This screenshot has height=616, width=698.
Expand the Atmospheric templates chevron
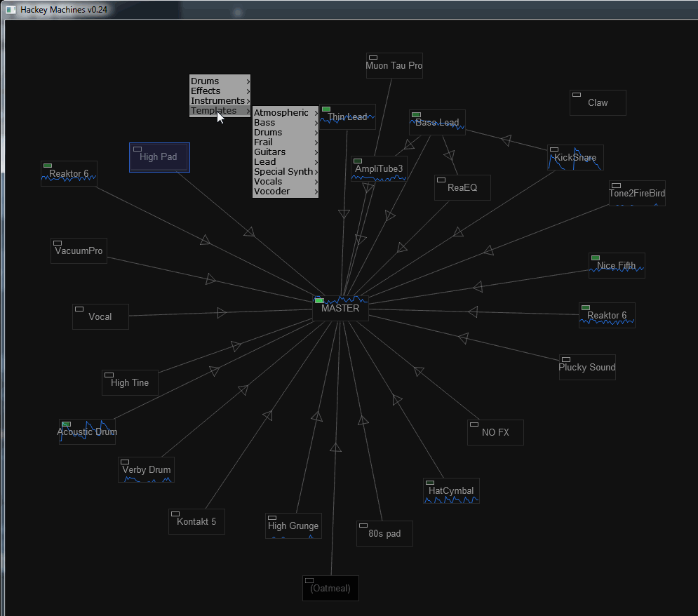click(x=316, y=113)
